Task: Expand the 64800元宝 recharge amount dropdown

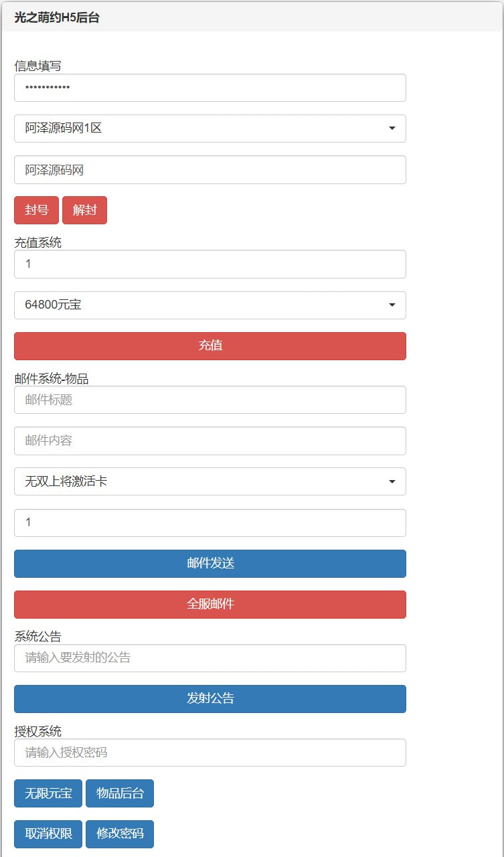Action: coord(210,305)
